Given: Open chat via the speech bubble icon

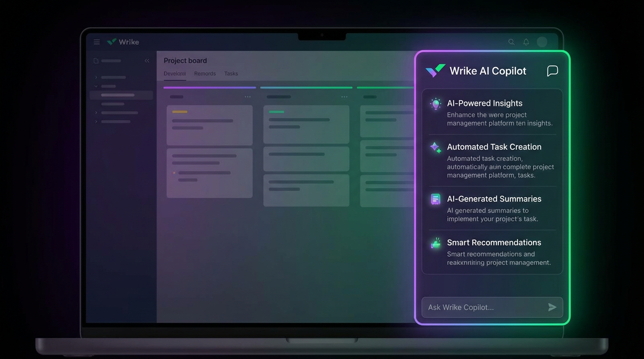Looking at the screenshot, I should click(x=552, y=71).
